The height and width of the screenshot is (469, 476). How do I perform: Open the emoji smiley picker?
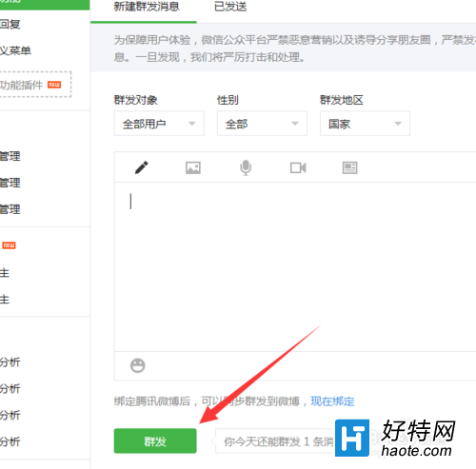click(x=138, y=365)
